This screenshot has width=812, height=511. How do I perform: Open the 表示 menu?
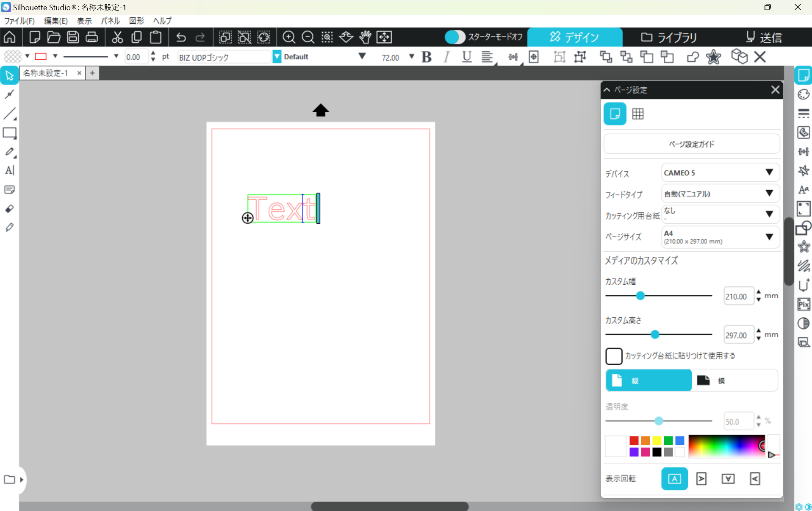pyautogui.click(x=84, y=21)
